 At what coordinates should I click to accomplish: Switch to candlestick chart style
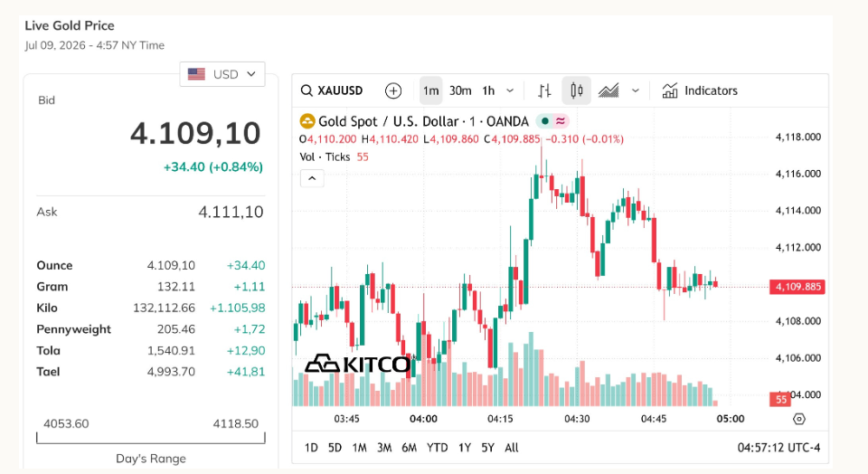(576, 90)
